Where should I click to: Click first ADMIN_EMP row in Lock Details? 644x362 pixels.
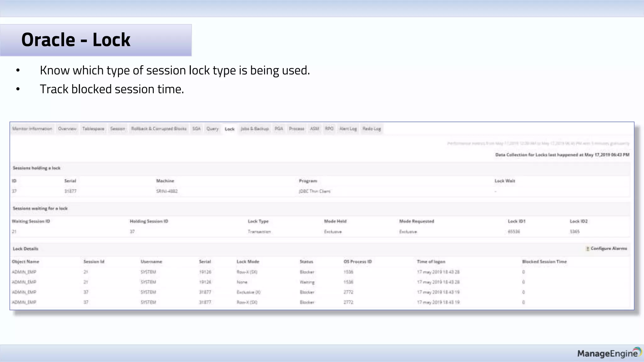pyautogui.click(x=24, y=272)
